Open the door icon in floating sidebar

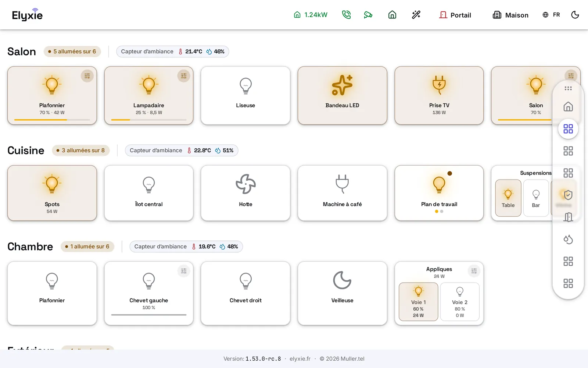(x=568, y=217)
